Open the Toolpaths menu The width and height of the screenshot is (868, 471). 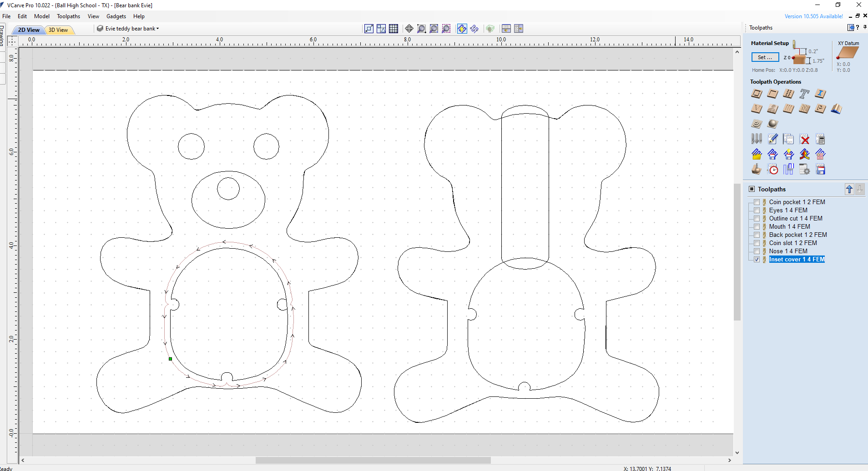click(68, 16)
